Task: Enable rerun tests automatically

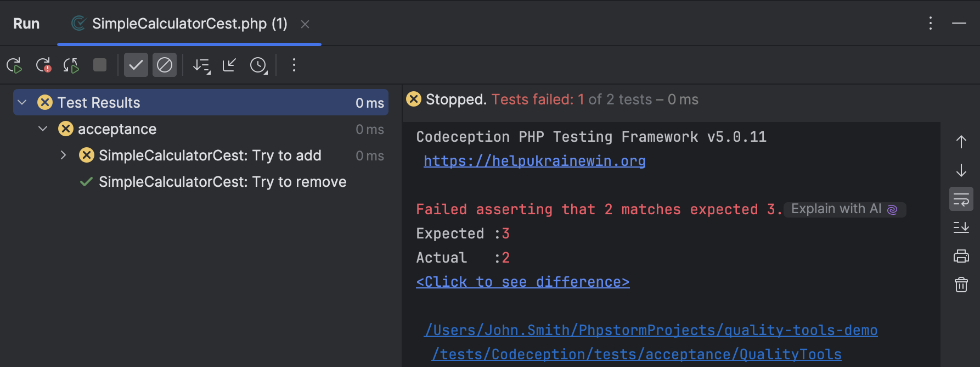Action: [71, 65]
